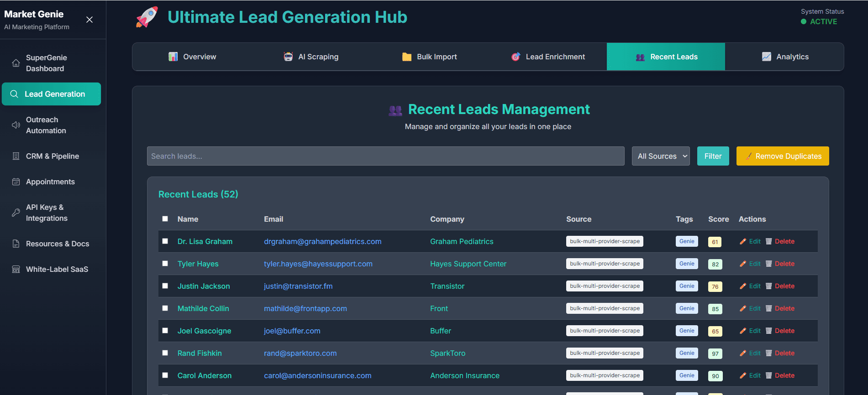This screenshot has width=868, height=395.
Task: Click the Outreach Automation megaphone icon
Action: tap(16, 125)
